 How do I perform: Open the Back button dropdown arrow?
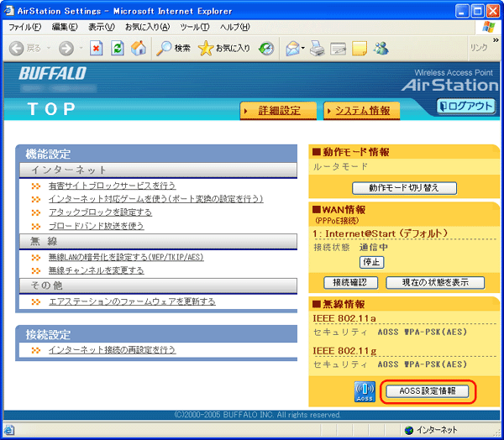point(49,48)
